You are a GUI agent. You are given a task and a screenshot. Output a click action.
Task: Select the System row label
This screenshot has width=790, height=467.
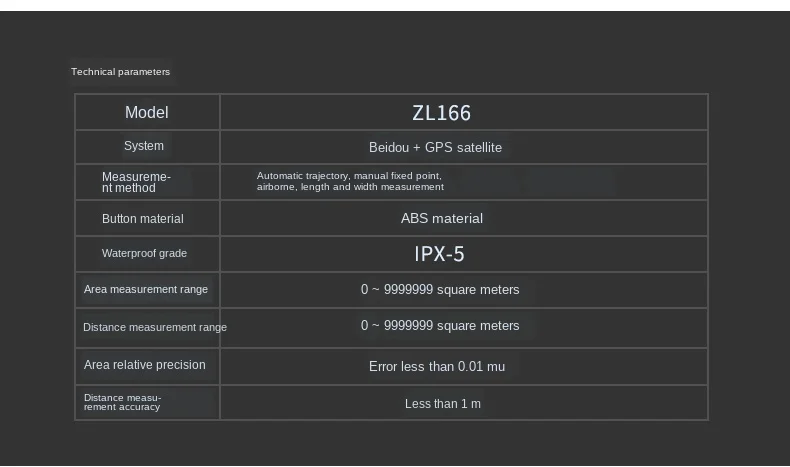[x=144, y=146]
